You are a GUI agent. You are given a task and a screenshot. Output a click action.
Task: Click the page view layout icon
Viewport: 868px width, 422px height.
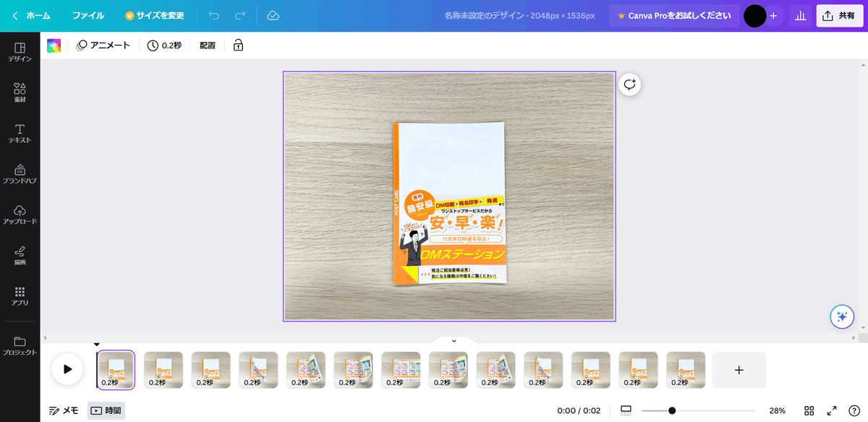tap(626, 410)
